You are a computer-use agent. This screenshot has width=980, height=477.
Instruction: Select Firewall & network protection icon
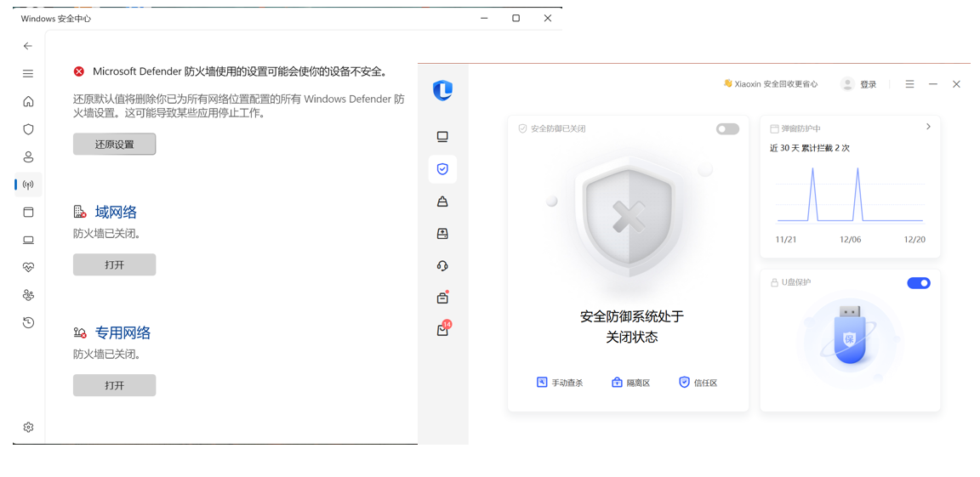(28, 185)
